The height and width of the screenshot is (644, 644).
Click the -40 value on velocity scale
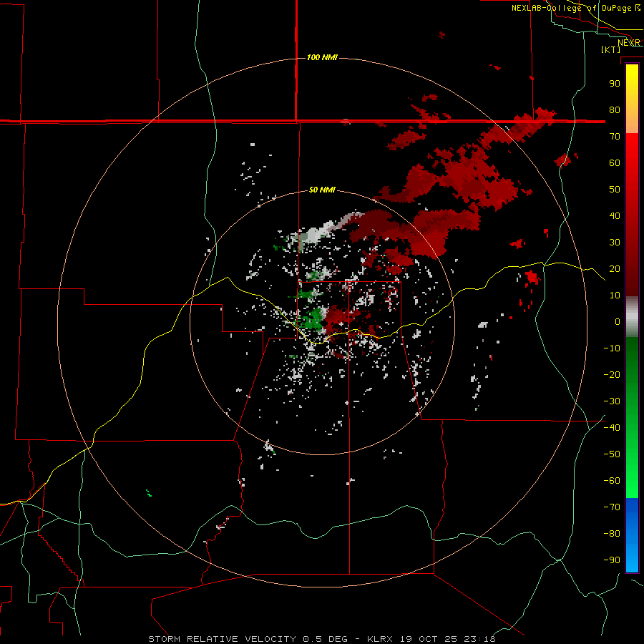click(x=612, y=428)
